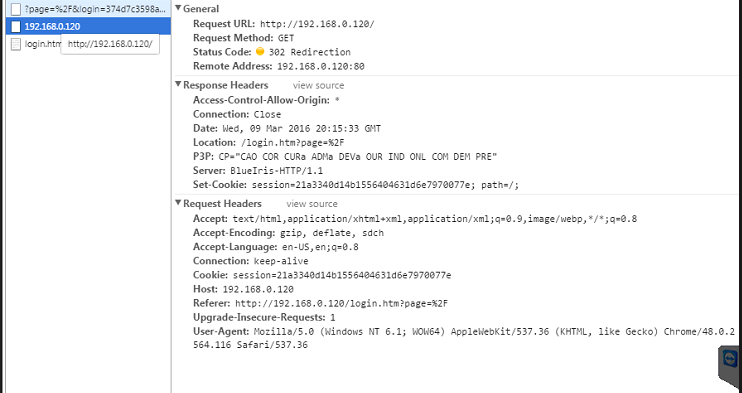This screenshot has height=393, width=742.
Task: Click the Location header value /login.htm?page=%2F
Action: pyautogui.click(x=292, y=143)
